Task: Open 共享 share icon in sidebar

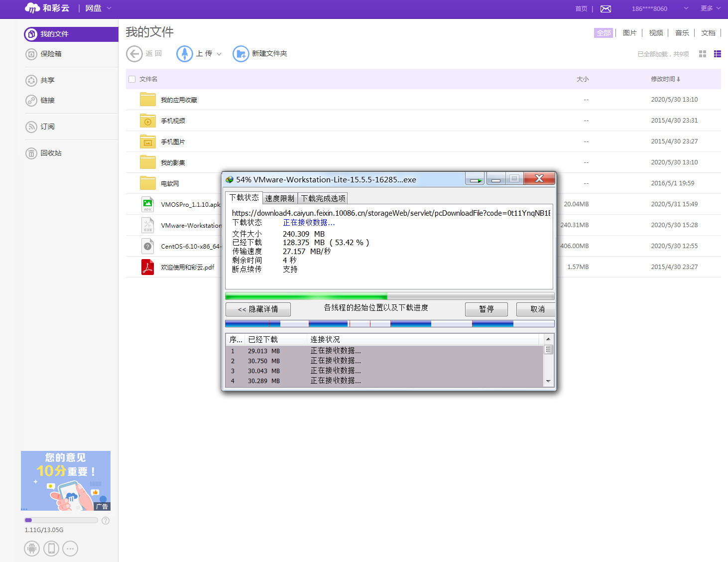Action: click(x=31, y=81)
